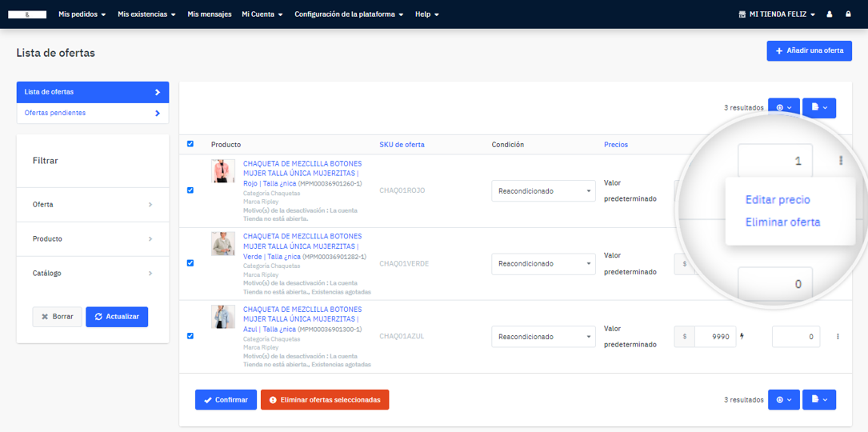Screen dimensions: 868x432
Task: Choose Editar precio in the context menu
Action: pyautogui.click(x=778, y=199)
